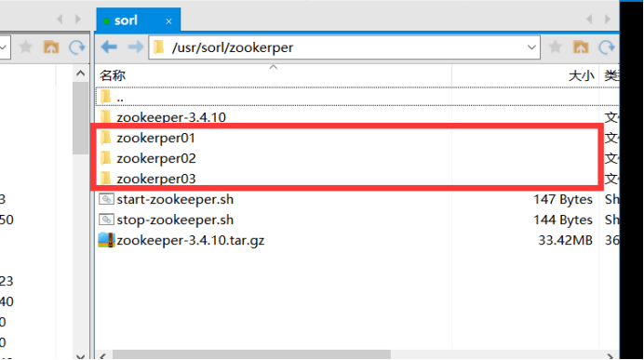Click the left pane home folder icon
This screenshot has height=360, width=644.
click(51, 47)
